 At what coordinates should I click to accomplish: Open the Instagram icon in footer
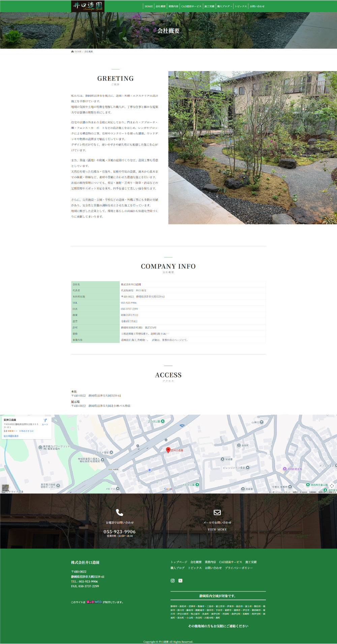[x=173, y=581]
